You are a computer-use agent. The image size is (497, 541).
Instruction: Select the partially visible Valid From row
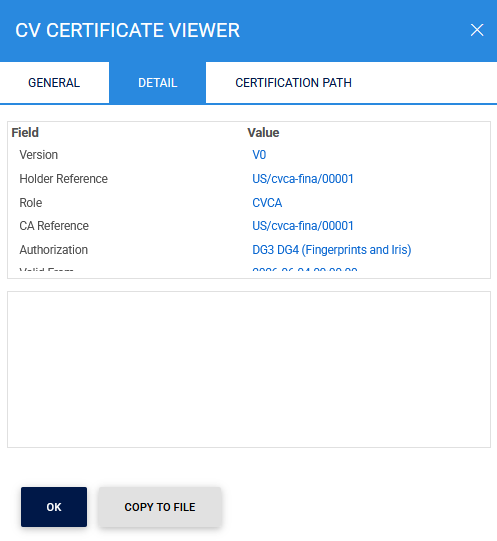pyautogui.click(x=248, y=269)
